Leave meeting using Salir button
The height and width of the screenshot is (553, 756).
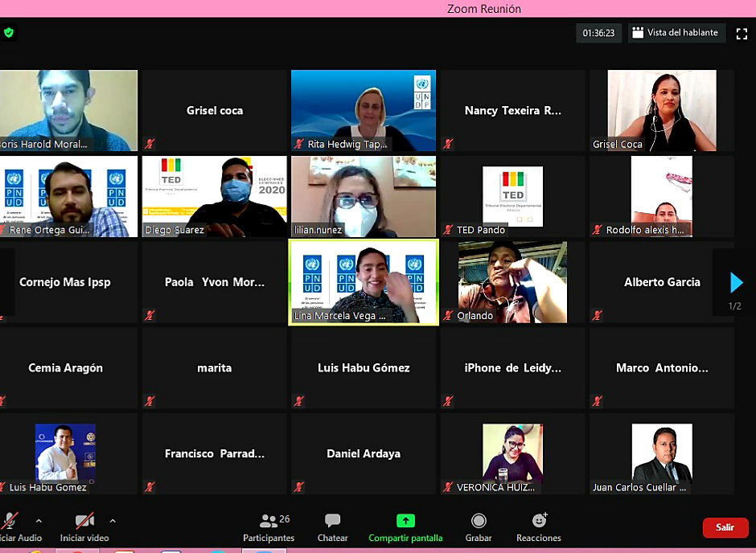(725, 527)
